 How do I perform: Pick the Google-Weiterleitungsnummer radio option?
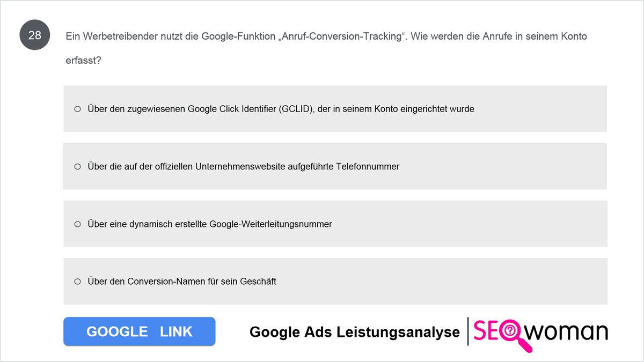77,224
